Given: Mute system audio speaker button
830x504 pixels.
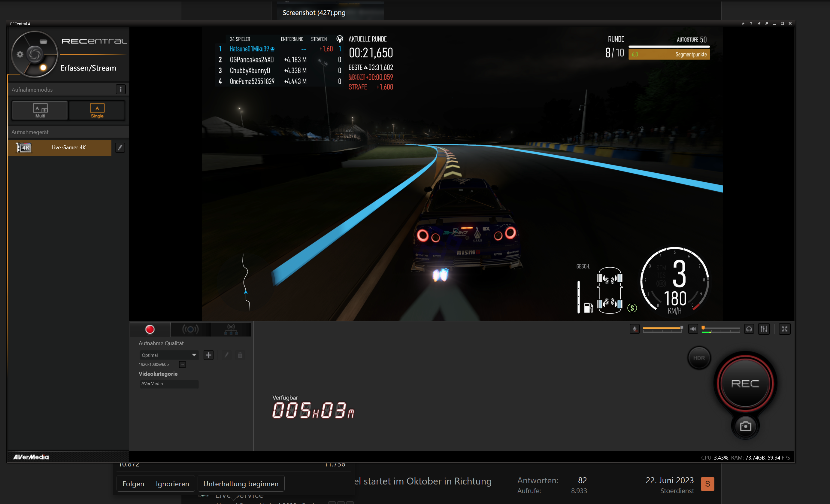Looking at the screenshot, I should click(x=693, y=329).
